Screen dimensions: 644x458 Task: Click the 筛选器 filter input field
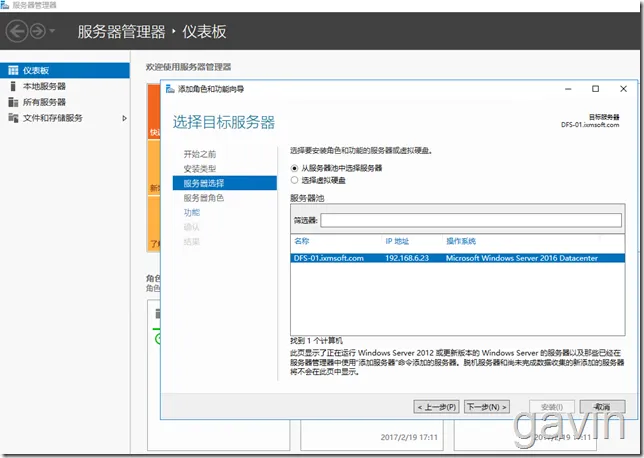click(x=471, y=220)
